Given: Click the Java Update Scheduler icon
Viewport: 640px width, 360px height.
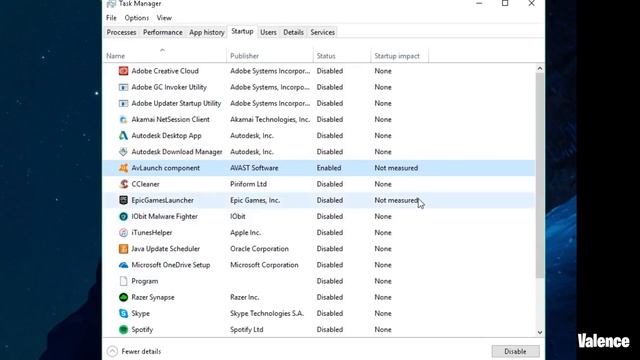Looking at the screenshot, I should pos(123,249).
